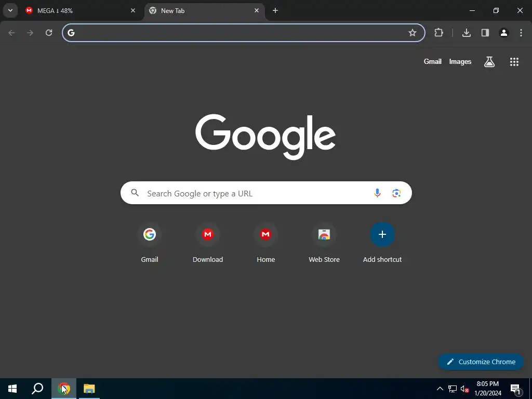This screenshot has height=399, width=532.
Task: Open the Web Store shortcut tile
Action: pyautogui.click(x=324, y=243)
